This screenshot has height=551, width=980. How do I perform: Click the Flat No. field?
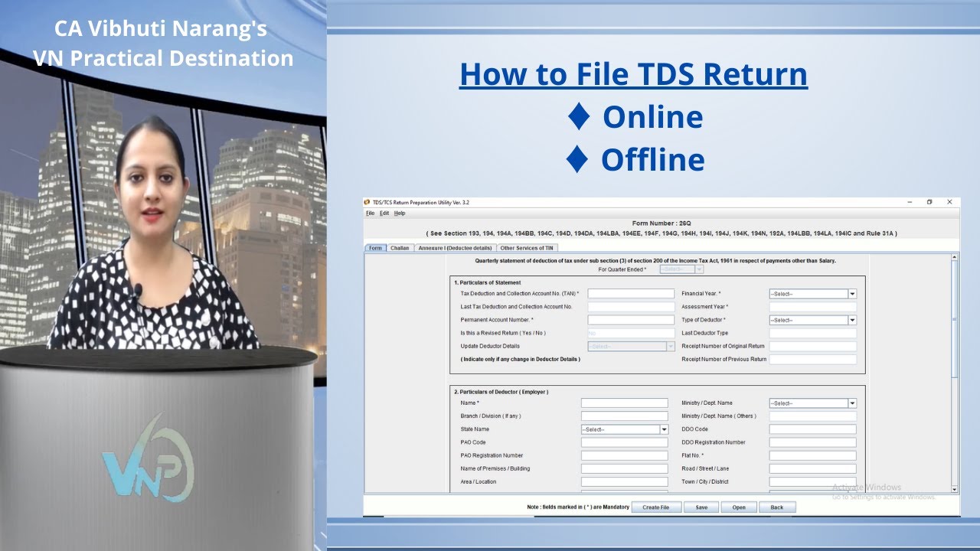point(812,455)
